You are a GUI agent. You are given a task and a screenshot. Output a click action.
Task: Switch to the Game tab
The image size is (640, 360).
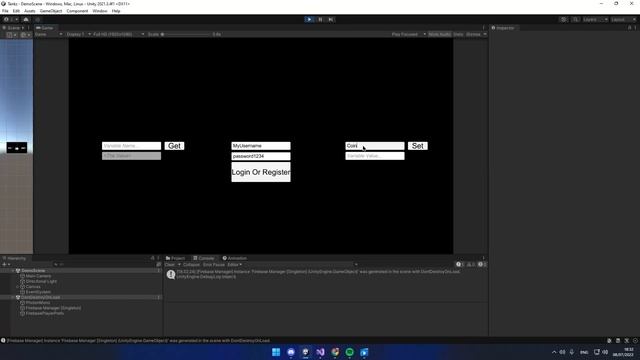click(x=45, y=28)
